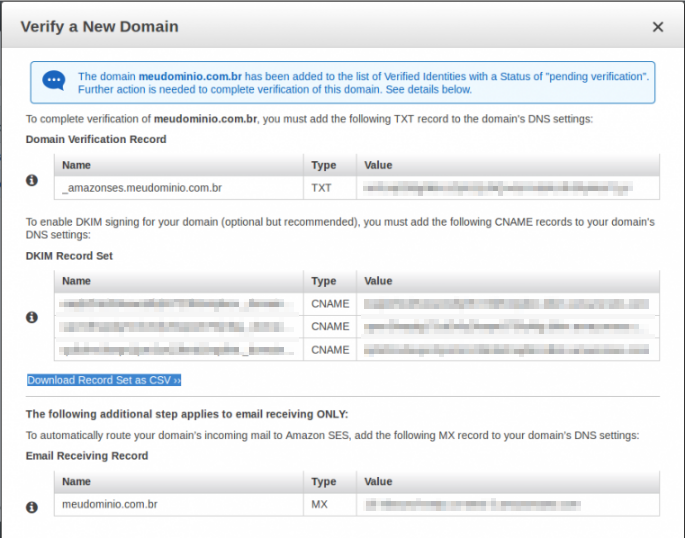The image size is (689, 538).
Task: Click the second CNAME type cell
Action: tap(330, 326)
